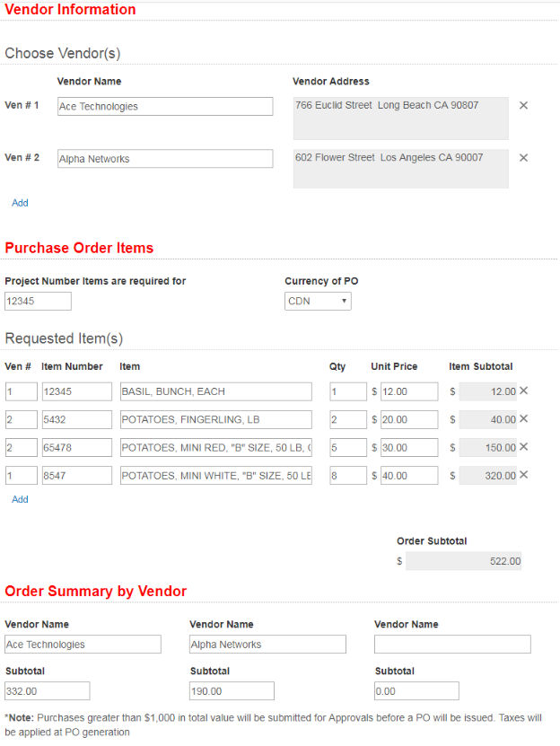Click the Ven # 1 vendor name field

(165, 106)
